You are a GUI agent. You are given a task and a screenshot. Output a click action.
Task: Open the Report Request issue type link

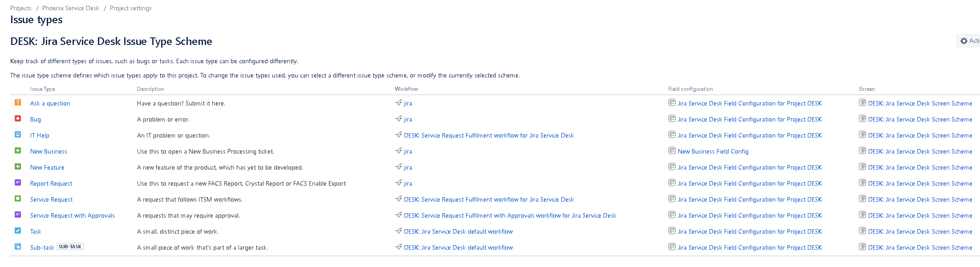click(x=51, y=183)
